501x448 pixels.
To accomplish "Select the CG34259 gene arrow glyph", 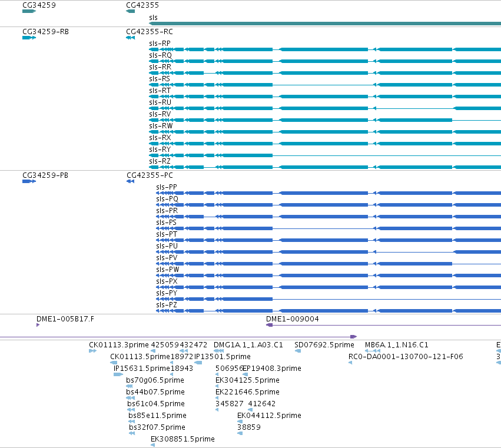I will (x=29, y=11).
